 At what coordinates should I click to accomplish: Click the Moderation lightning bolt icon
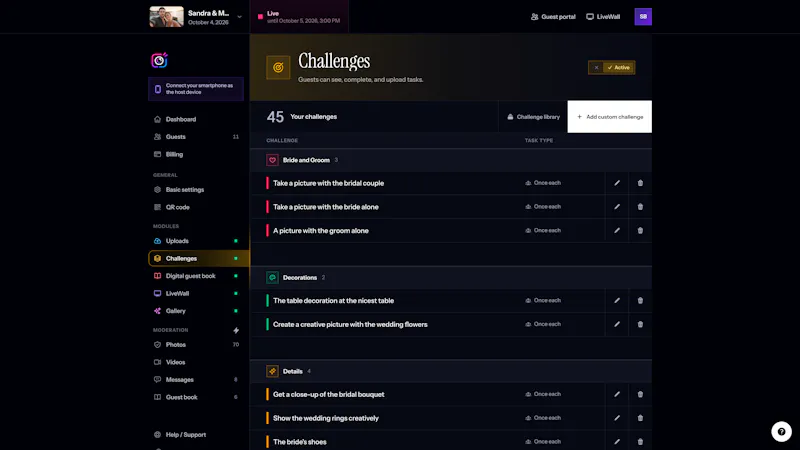236,330
